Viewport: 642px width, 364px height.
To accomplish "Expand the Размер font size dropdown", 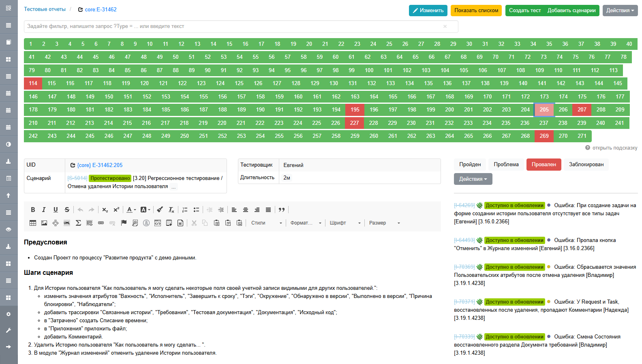I will tap(384, 223).
